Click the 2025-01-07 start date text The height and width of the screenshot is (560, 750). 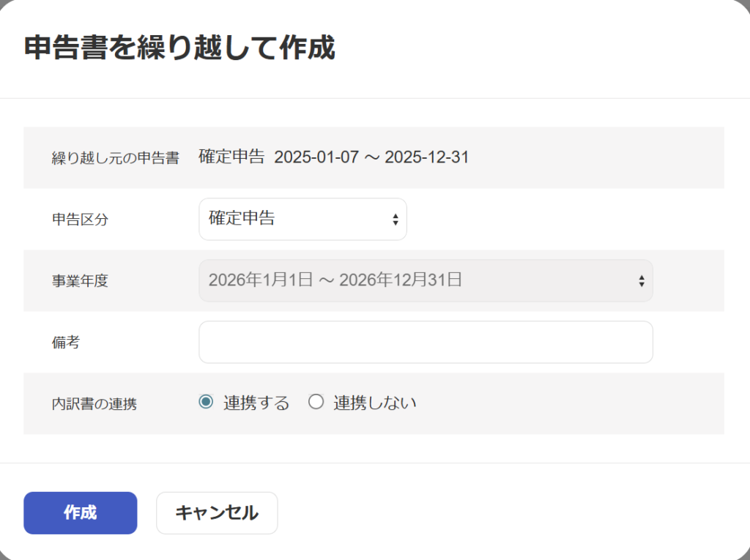316,157
